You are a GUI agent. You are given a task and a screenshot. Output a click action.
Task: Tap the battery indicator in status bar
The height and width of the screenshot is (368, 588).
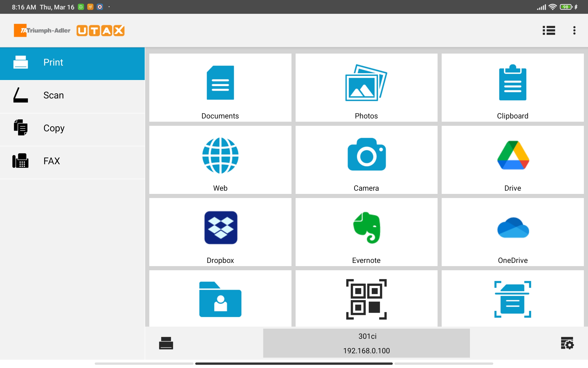point(566,7)
